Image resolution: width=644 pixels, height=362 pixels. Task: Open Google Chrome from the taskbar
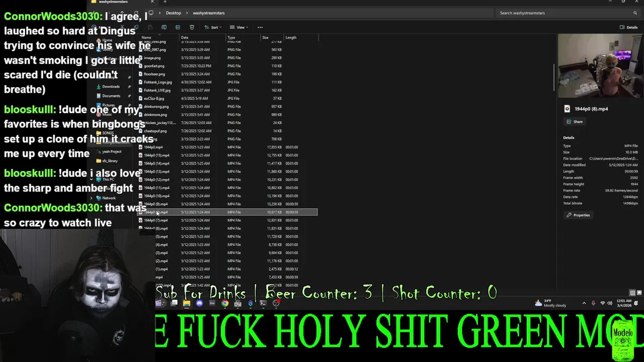[225, 303]
